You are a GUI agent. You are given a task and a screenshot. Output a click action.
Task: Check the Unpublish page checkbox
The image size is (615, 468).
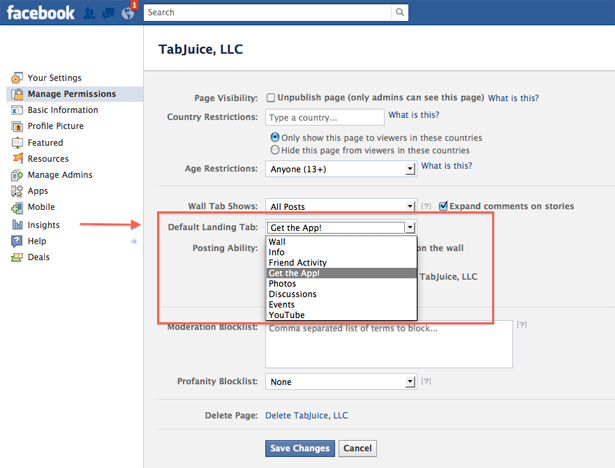click(x=271, y=97)
